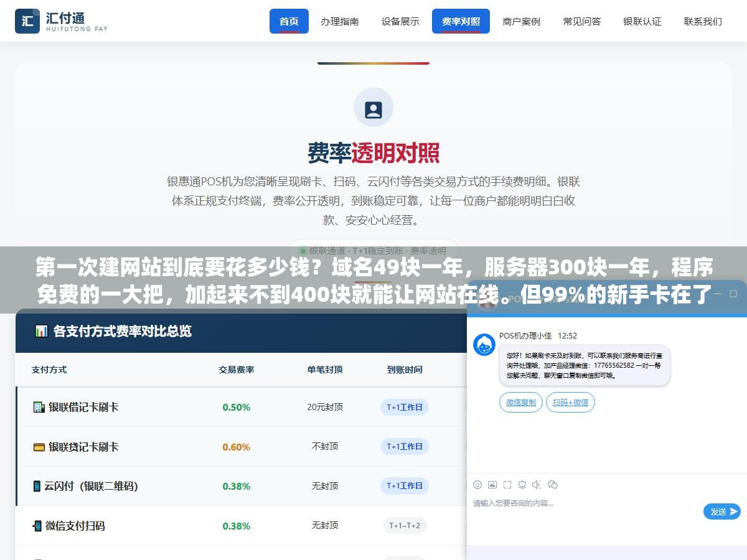The image size is (747, 560).
Task: Open the 常见问答 nav item
Action: click(582, 21)
